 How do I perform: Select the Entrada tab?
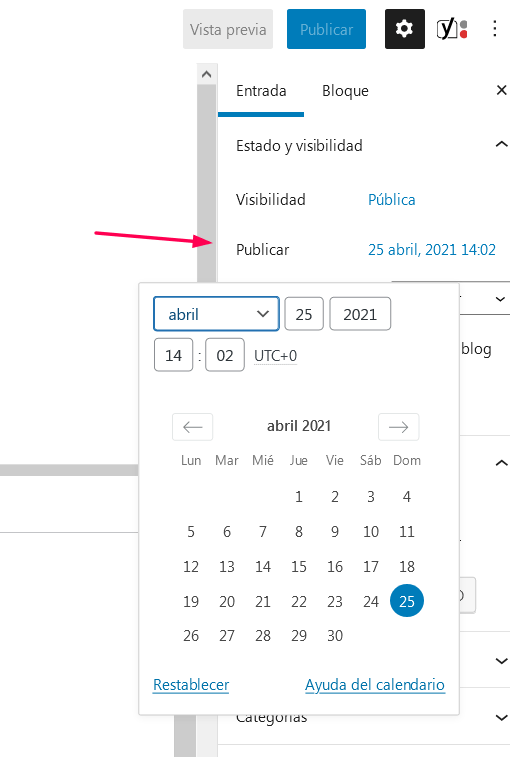[261, 91]
